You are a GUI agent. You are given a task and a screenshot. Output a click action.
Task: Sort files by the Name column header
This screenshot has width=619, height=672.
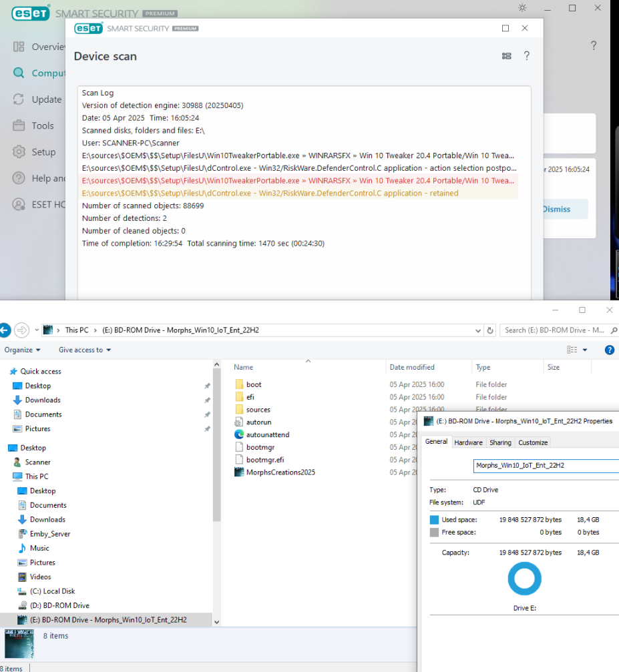point(243,367)
